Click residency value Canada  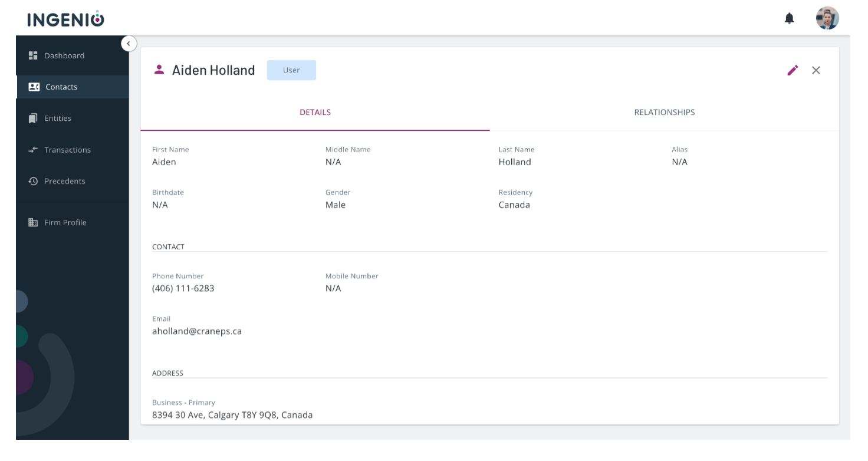(514, 205)
